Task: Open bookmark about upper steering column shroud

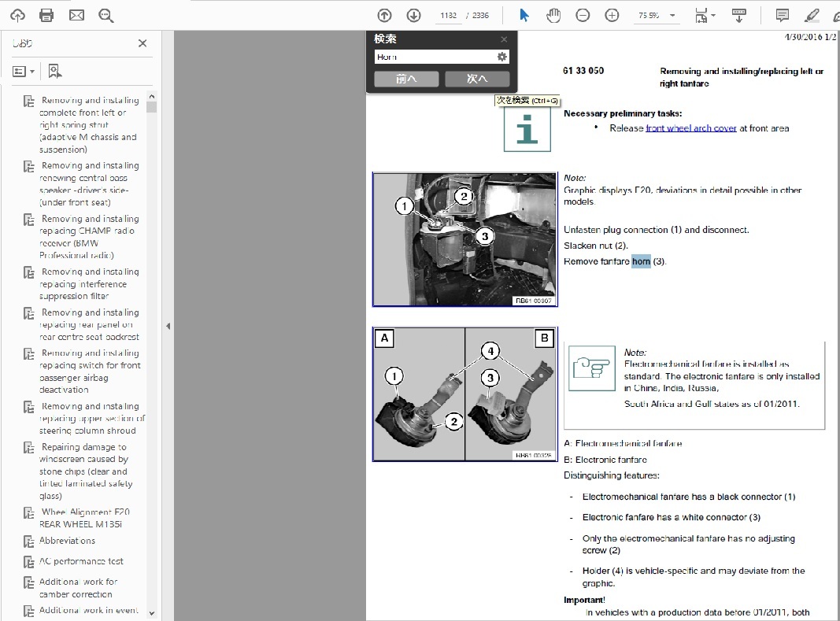Action: tap(91, 419)
